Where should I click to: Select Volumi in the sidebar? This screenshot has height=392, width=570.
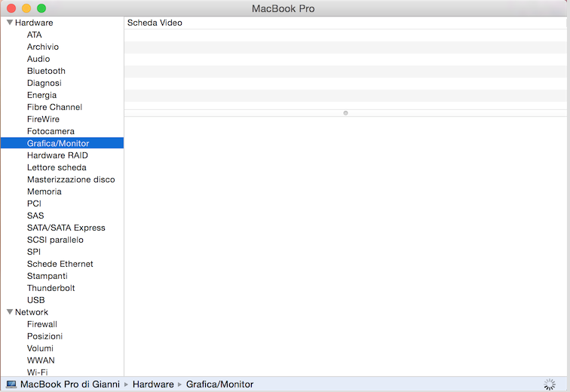(x=40, y=348)
